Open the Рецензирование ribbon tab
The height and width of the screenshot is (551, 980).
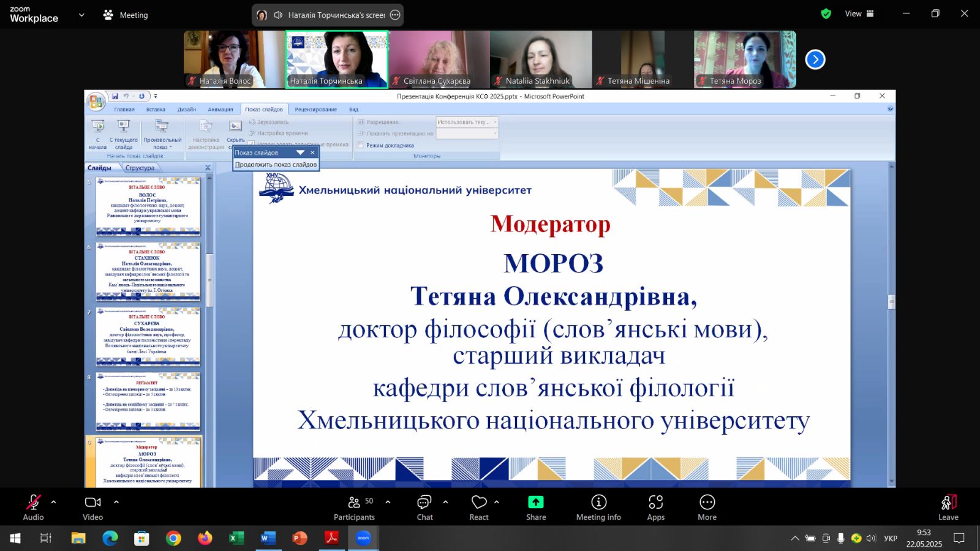[315, 110]
